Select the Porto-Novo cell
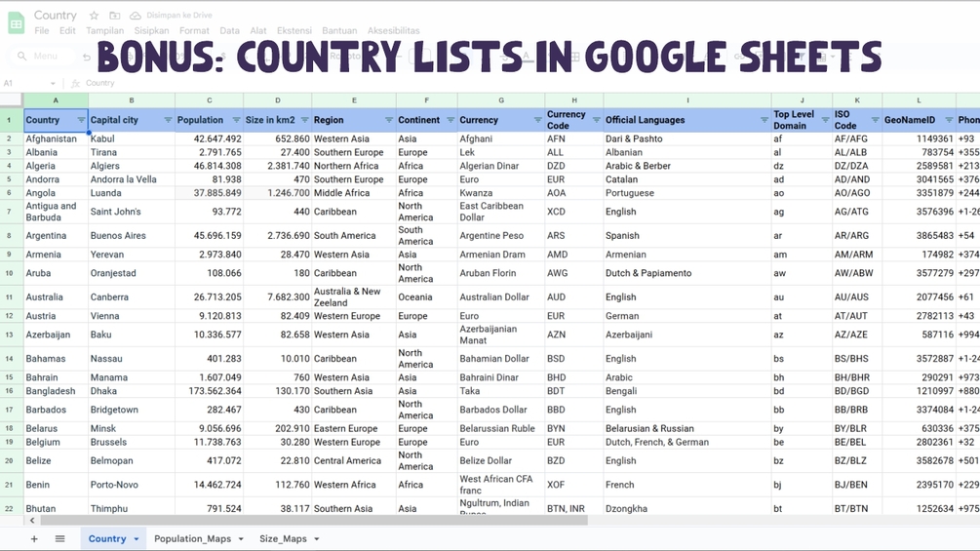 pyautogui.click(x=132, y=485)
